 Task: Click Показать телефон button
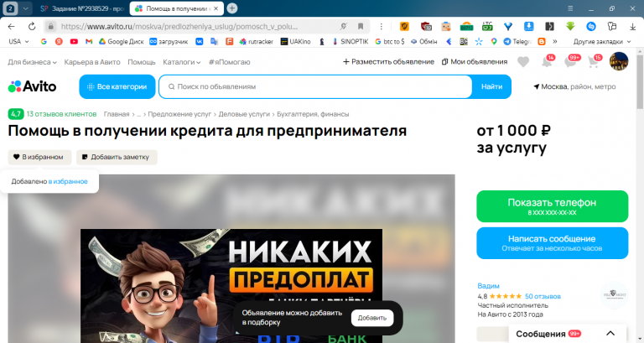(552, 206)
